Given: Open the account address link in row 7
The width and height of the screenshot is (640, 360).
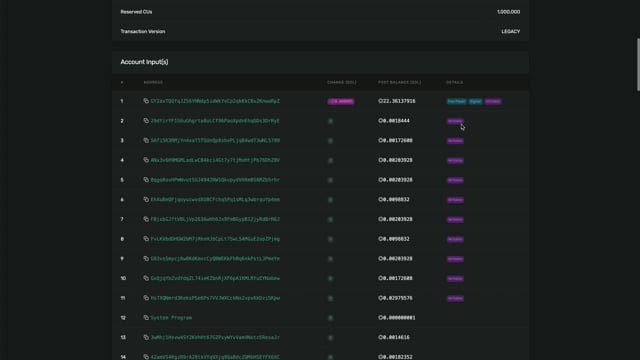Looking at the screenshot, I should (215, 219).
